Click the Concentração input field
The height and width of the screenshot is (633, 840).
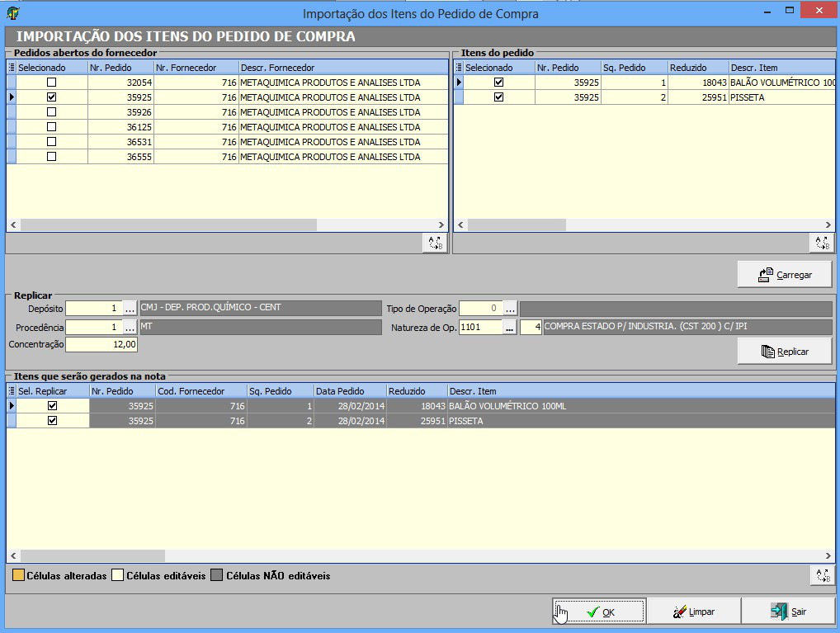click(x=101, y=345)
